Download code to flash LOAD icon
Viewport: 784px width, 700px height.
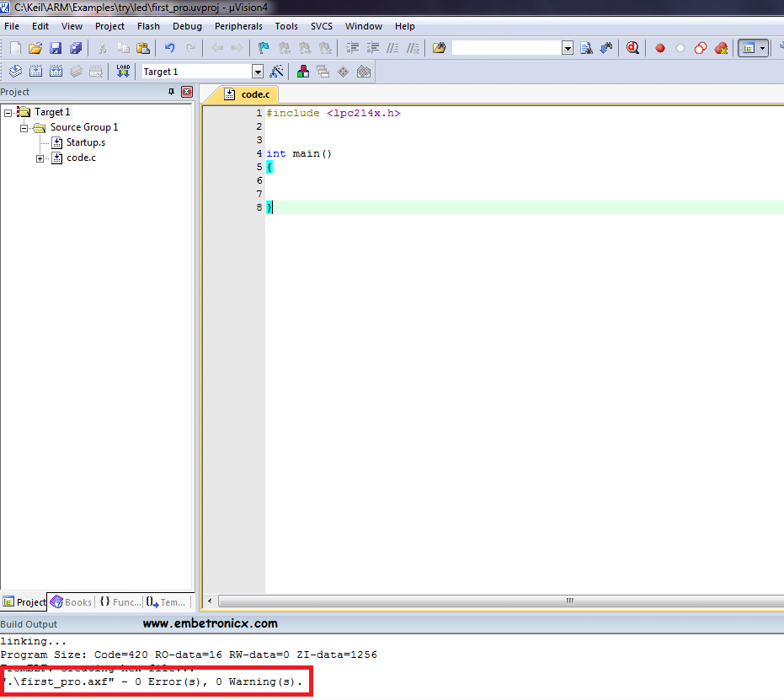(122, 72)
